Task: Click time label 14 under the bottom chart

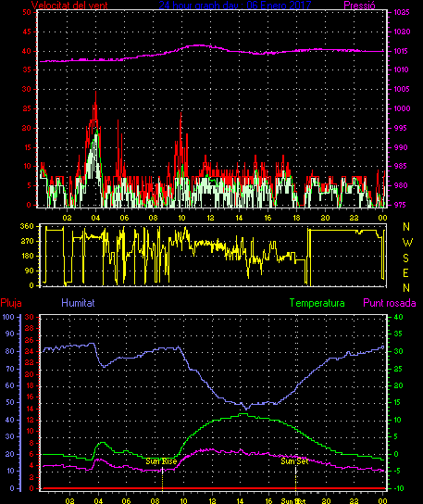Action: click(x=241, y=501)
